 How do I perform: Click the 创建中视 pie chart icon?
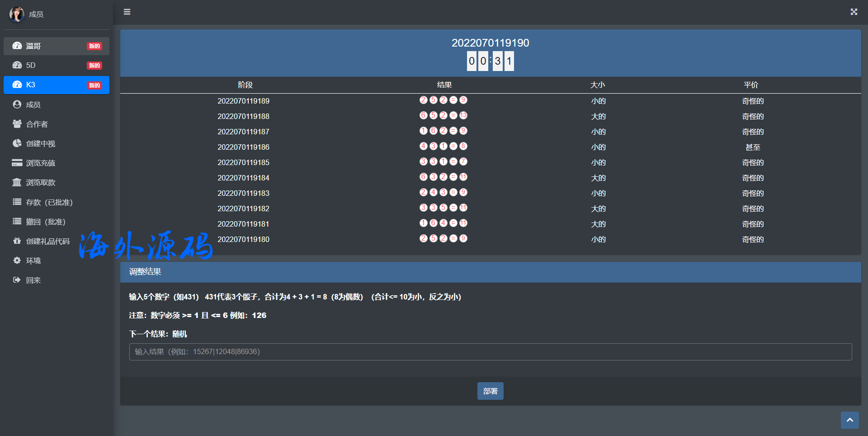point(17,143)
